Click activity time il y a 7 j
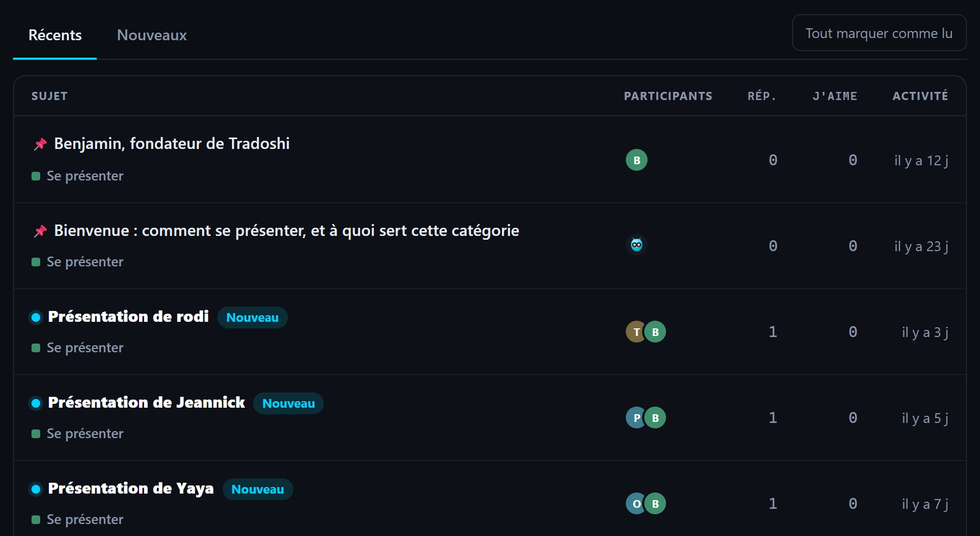This screenshot has height=536, width=980. 925,504
